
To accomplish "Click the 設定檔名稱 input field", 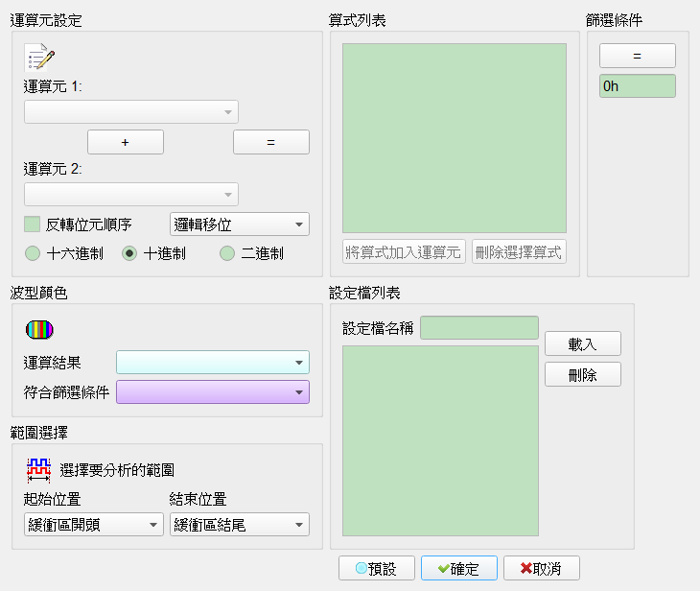I will [479, 328].
